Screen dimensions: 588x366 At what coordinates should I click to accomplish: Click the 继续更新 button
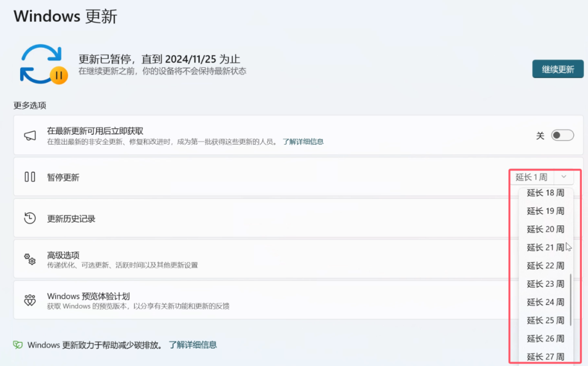(x=558, y=69)
